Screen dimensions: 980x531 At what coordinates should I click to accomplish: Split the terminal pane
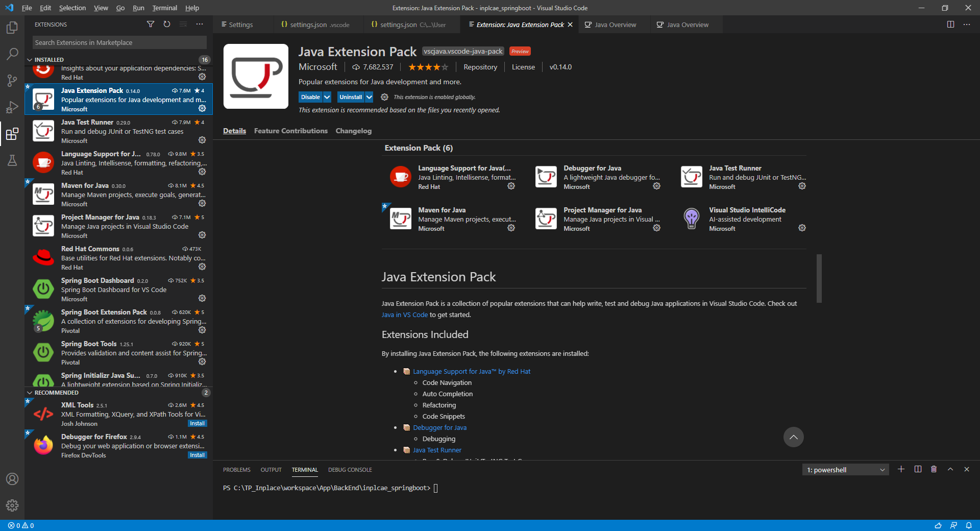pyautogui.click(x=918, y=469)
